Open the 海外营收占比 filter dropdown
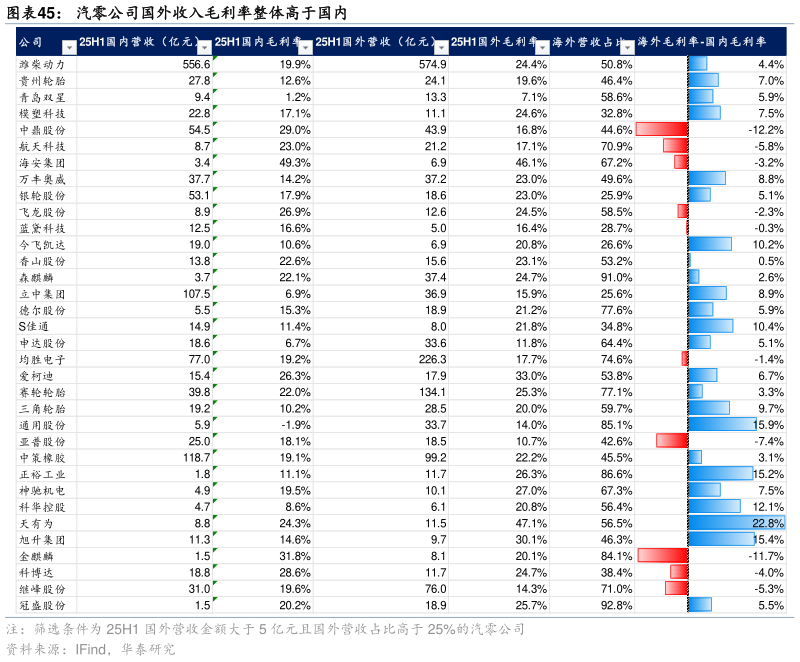Viewport: 800px width, 662px height. [627, 47]
